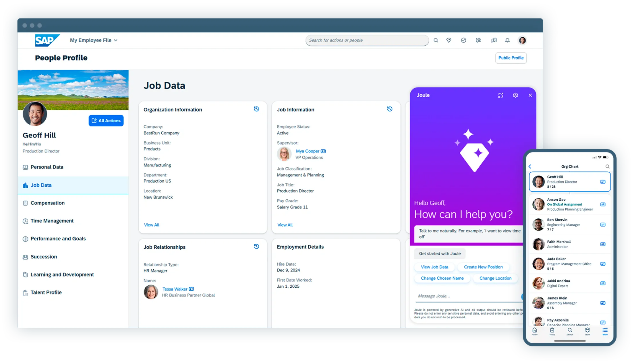Open Job Relationships history icon
This screenshot has width=634, height=364.
pyautogui.click(x=256, y=246)
